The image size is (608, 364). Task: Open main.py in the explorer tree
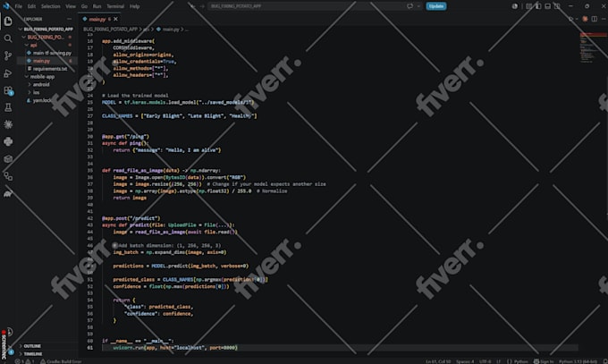click(x=46, y=61)
